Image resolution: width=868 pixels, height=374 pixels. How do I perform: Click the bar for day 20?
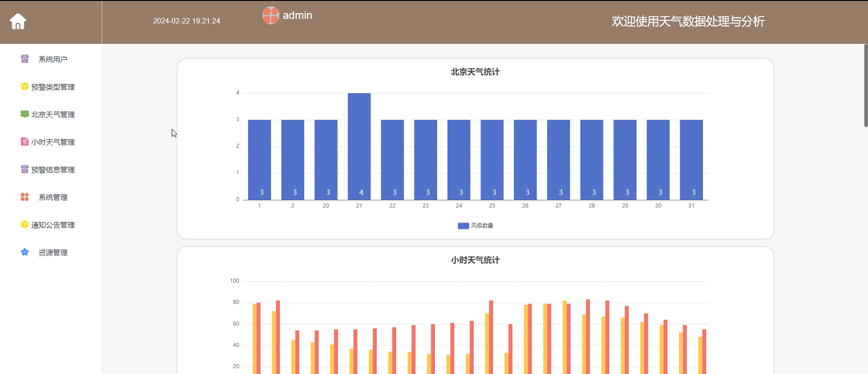pos(326,160)
